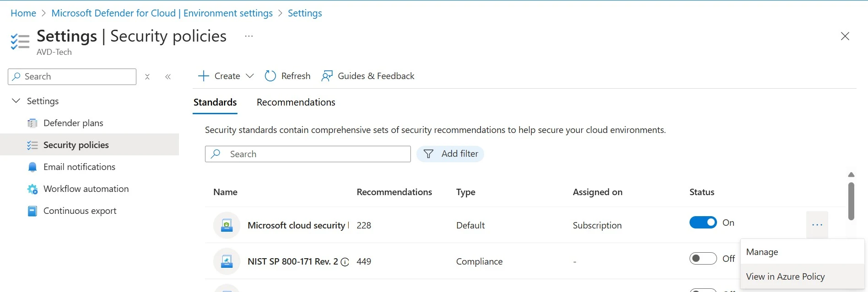
Task: Click the Microsoft cloud security standard icon
Action: (x=226, y=225)
